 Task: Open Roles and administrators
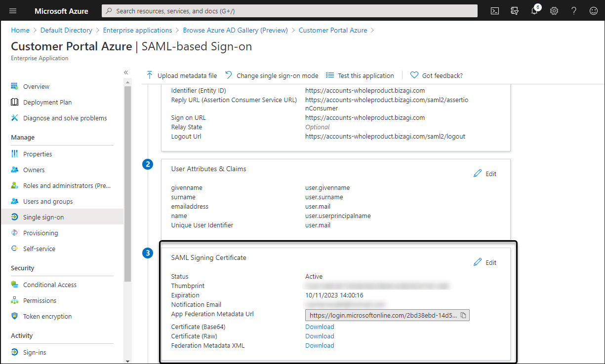point(67,185)
